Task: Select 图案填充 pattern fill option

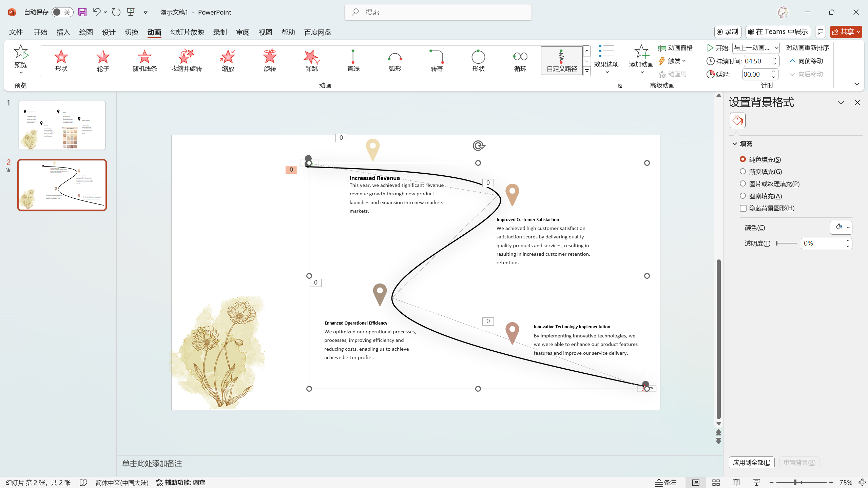Action: click(761, 196)
